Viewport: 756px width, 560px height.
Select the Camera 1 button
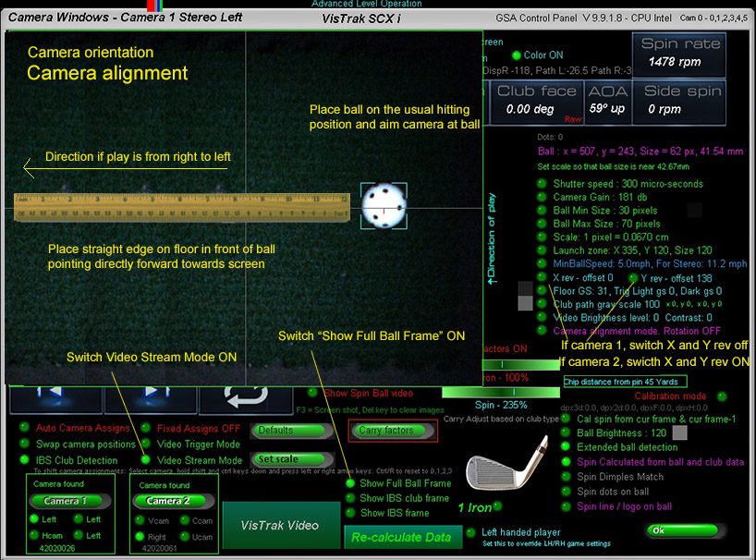(70, 501)
